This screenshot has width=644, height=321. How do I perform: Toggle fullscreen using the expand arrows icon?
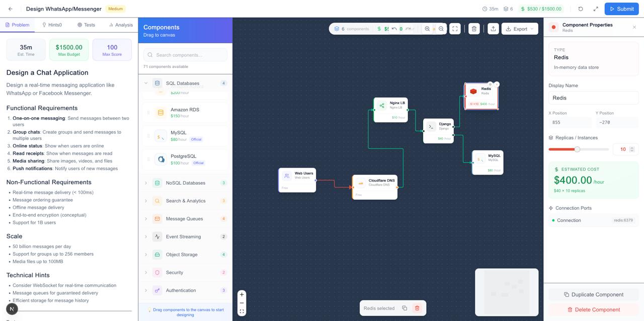tap(596, 9)
